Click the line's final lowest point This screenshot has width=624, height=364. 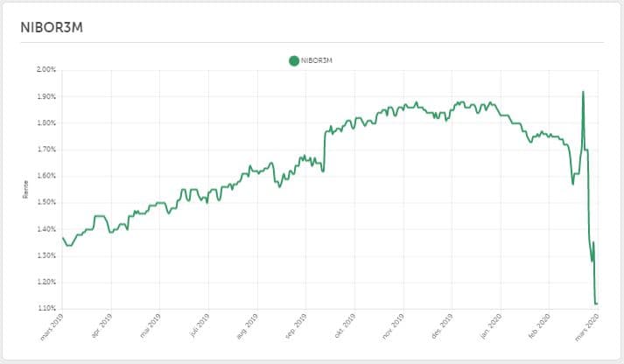coord(596,304)
